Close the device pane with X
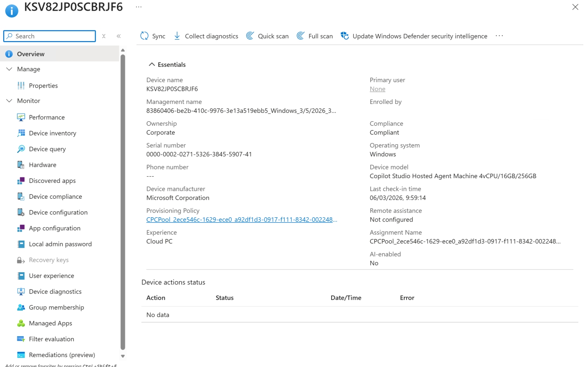This screenshot has height=367, width=588. (x=575, y=7)
